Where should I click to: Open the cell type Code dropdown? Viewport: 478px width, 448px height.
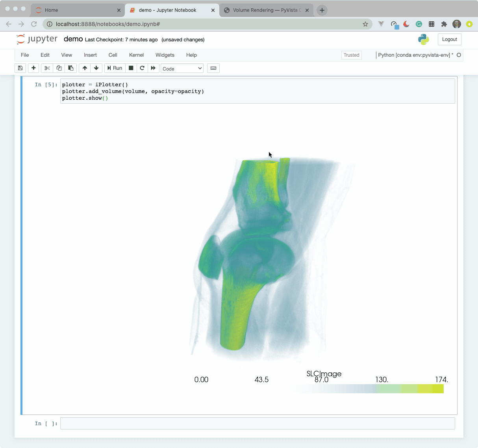[182, 69]
